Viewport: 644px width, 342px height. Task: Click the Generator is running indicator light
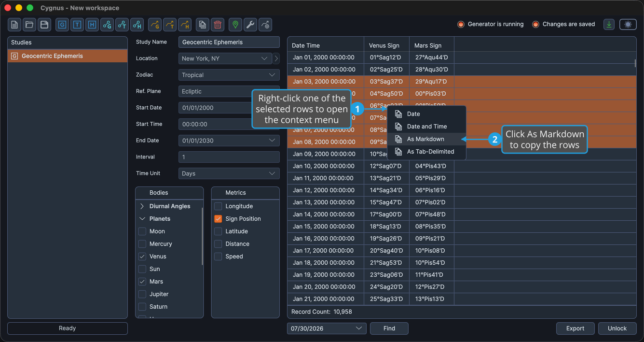461,24
